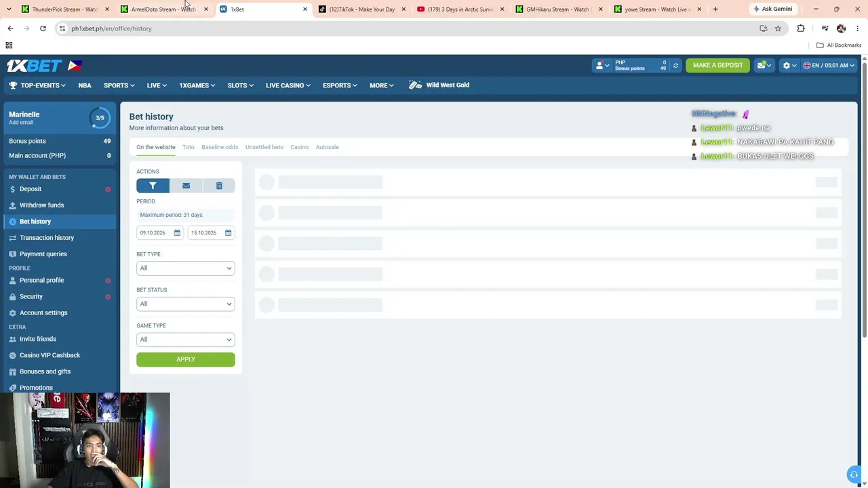Open the NBA menu item

[85, 85]
